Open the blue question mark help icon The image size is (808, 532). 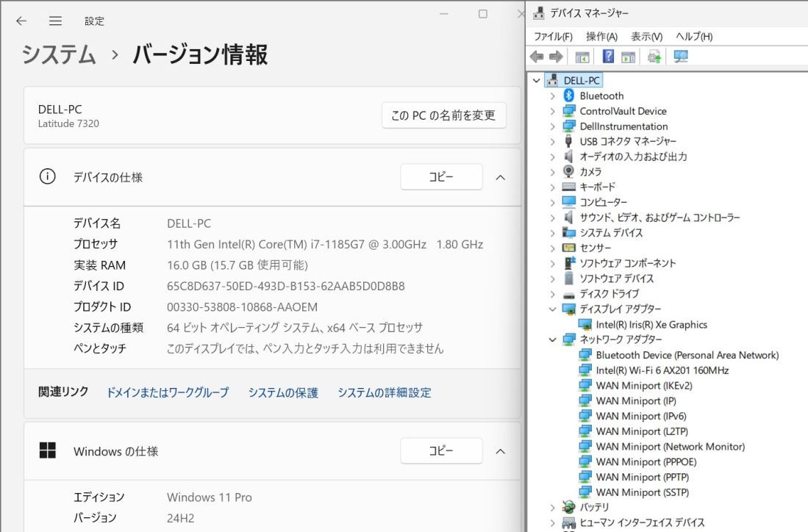[x=608, y=57]
